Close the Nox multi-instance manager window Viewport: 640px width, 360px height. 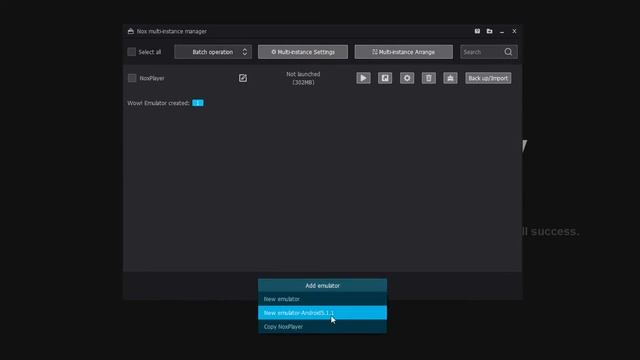[x=514, y=31]
